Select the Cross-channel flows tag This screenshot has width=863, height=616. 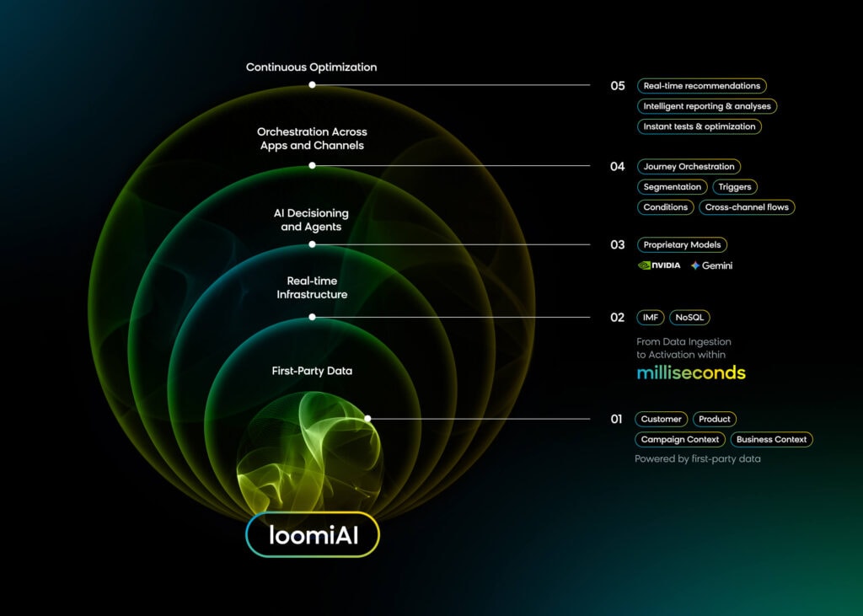tap(747, 207)
